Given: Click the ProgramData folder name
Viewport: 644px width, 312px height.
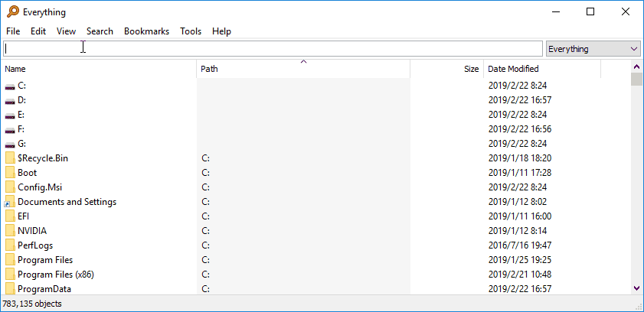Looking at the screenshot, I should point(44,289).
